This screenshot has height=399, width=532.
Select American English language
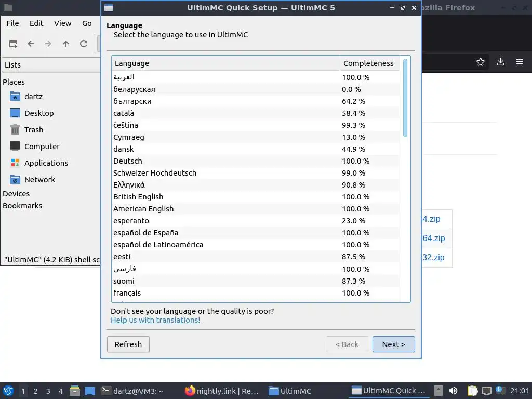(256, 209)
